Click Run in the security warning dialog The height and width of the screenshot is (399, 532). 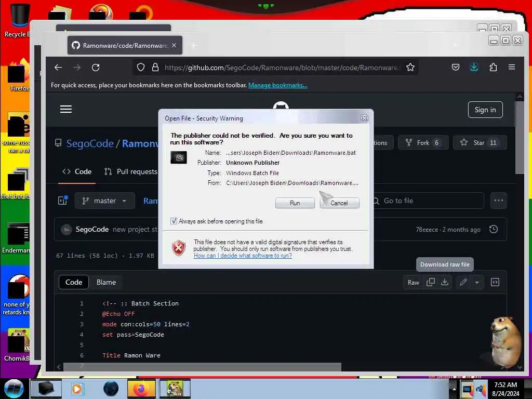(295, 203)
